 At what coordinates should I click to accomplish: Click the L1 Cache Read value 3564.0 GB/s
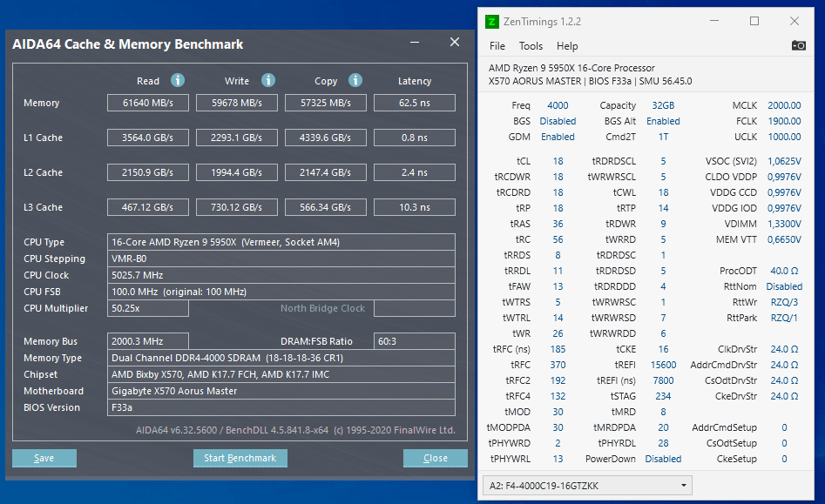[x=148, y=138]
